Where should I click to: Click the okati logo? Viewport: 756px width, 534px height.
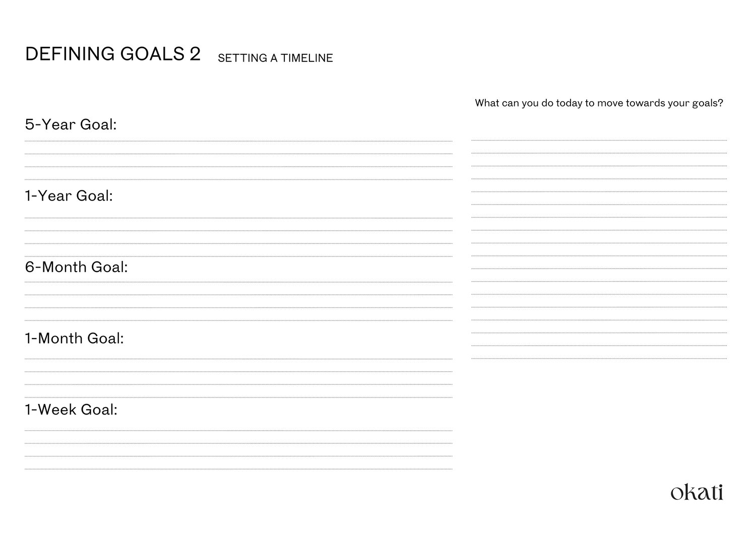coord(697,492)
